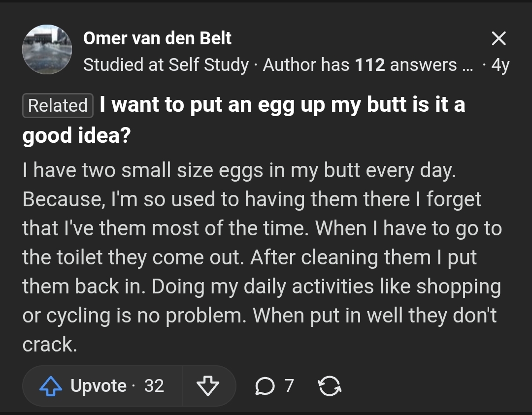The height and width of the screenshot is (415, 532).
Task: Click the upvote count 32
Action: click(x=154, y=386)
